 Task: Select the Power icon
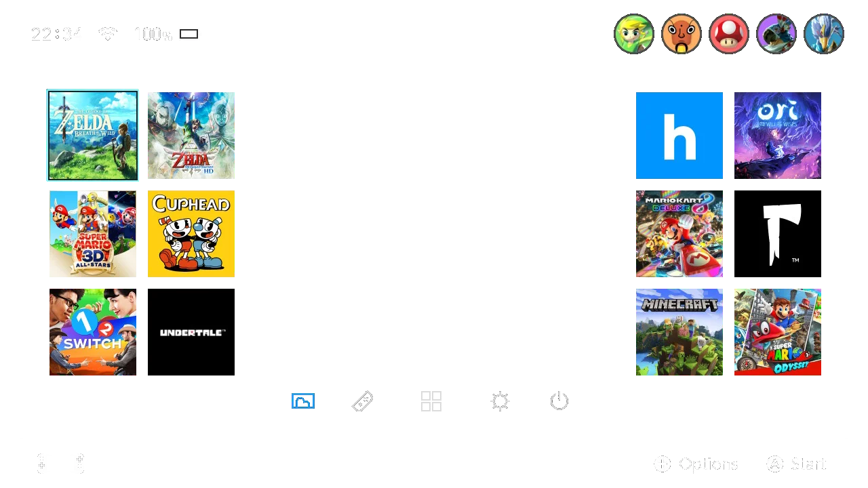click(559, 401)
